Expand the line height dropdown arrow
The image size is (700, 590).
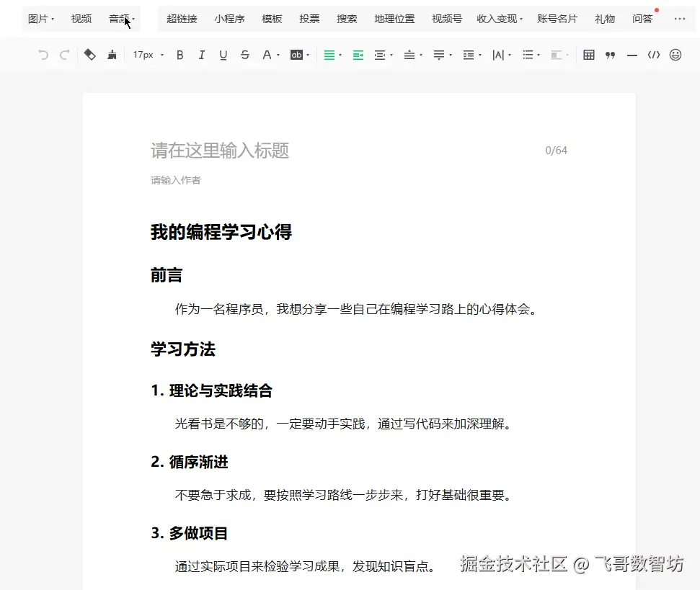480,55
